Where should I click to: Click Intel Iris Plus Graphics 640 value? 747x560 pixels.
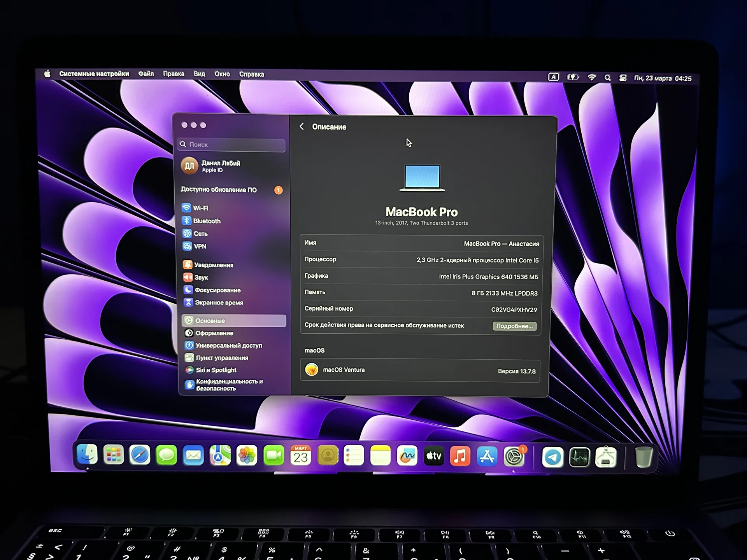click(x=488, y=276)
